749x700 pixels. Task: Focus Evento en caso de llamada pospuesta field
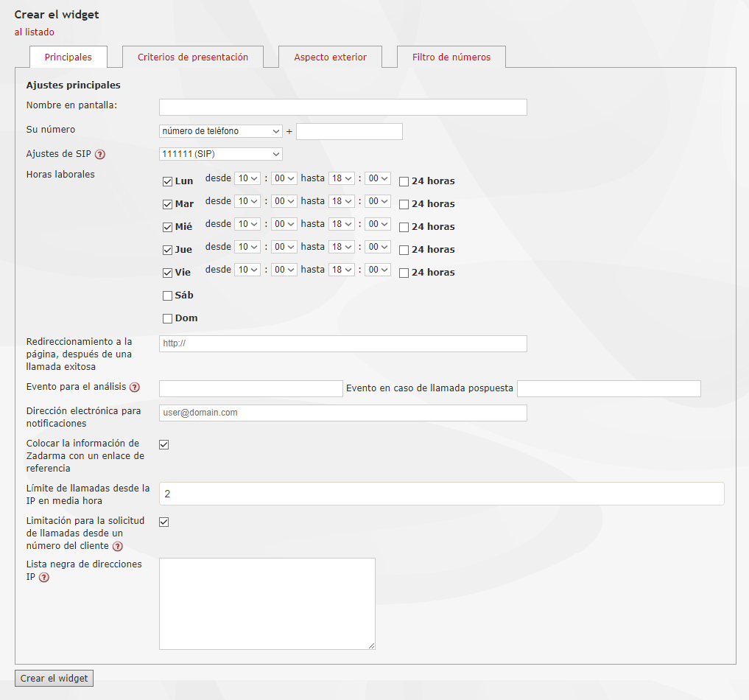click(x=609, y=388)
